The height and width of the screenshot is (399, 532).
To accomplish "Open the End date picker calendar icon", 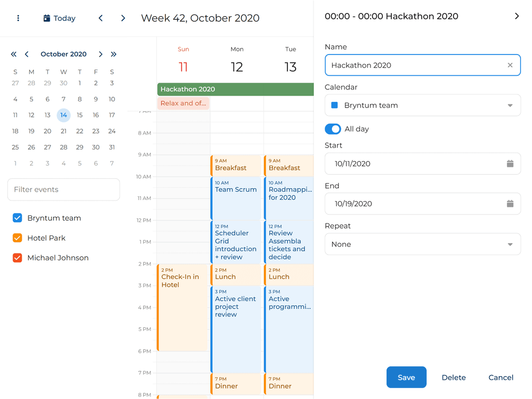I will coord(510,204).
